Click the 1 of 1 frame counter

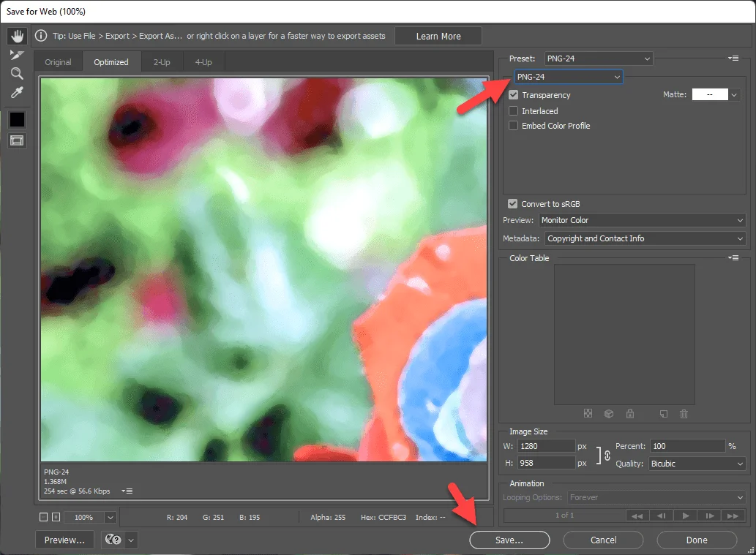click(564, 515)
